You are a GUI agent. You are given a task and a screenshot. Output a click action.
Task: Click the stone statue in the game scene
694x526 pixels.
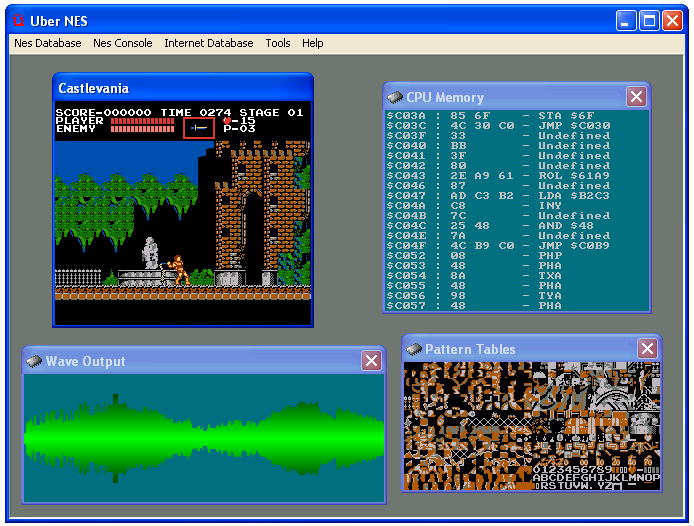click(150, 253)
